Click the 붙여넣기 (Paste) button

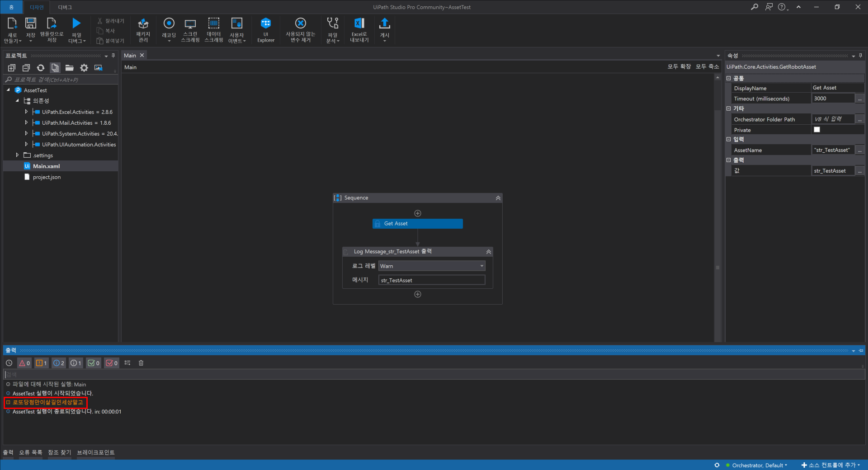pos(110,41)
